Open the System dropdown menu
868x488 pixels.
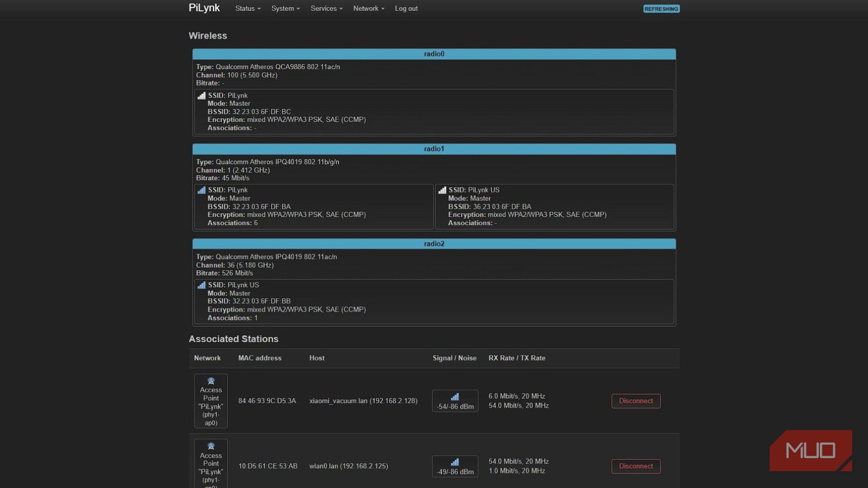click(285, 9)
